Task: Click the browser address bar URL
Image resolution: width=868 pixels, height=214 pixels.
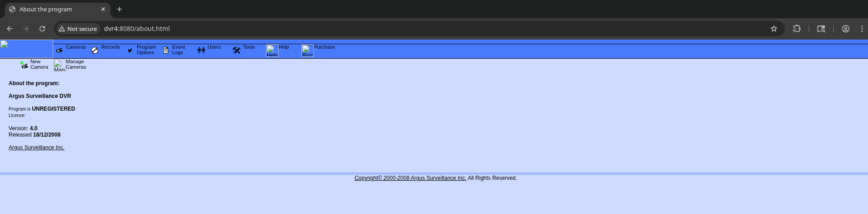Action: (x=137, y=29)
